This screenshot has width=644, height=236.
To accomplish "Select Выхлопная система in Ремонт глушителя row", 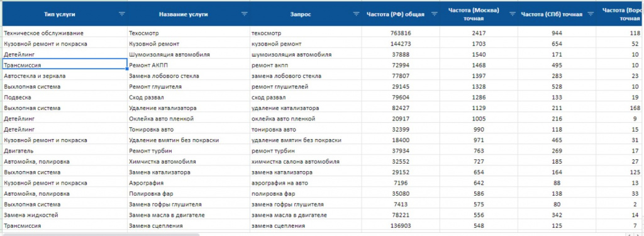I will coord(65,86).
